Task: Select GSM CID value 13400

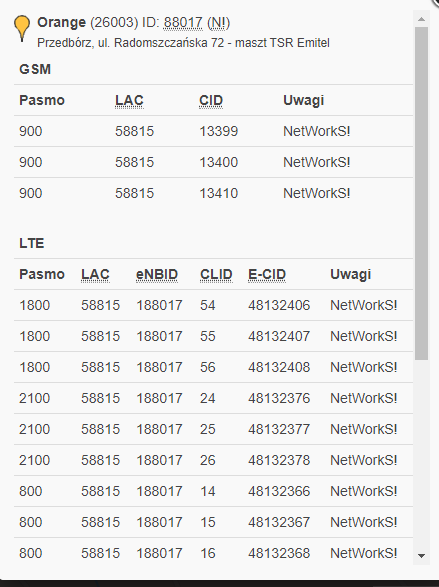Action: [x=219, y=162]
